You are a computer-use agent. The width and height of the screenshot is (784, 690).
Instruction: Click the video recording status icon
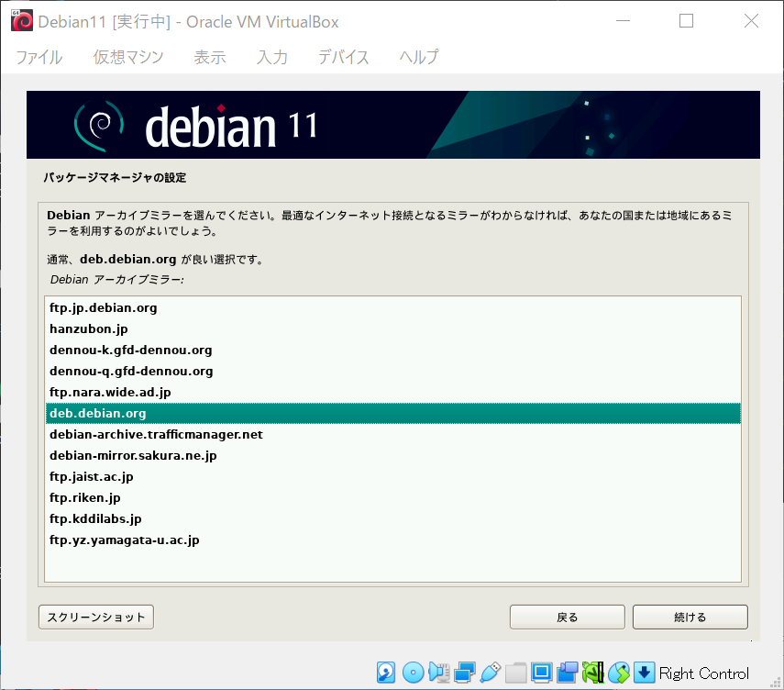[x=568, y=673]
